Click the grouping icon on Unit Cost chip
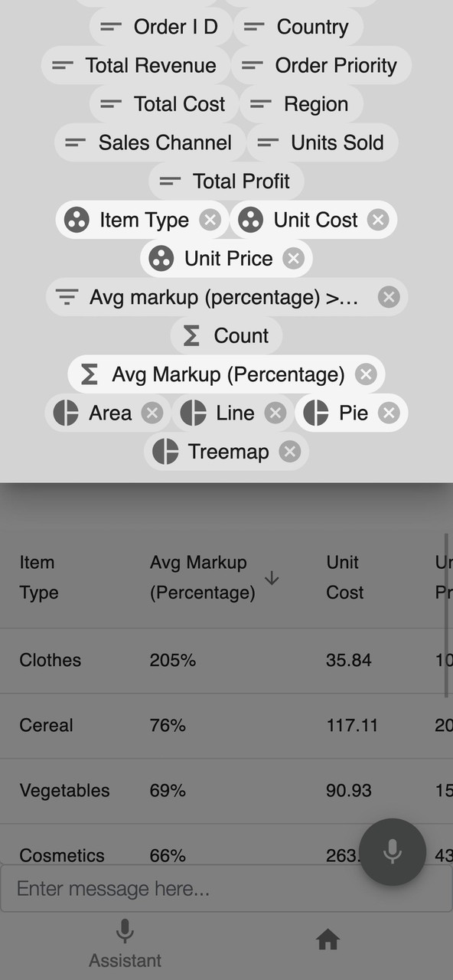 250,220
